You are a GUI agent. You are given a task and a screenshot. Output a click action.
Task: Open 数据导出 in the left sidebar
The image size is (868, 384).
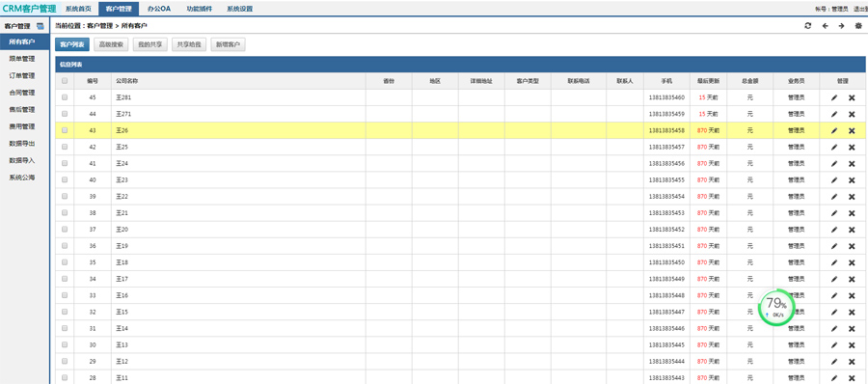pyautogui.click(x=22, y=144)
